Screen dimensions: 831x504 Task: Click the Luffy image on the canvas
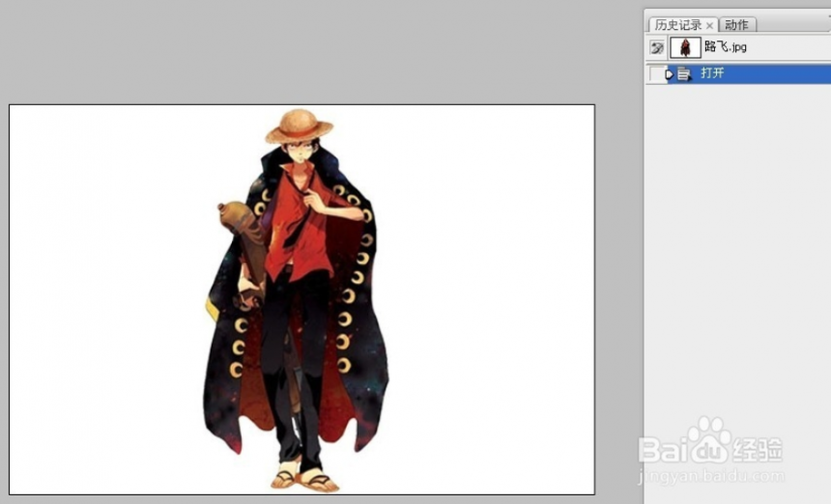click(297, 299)
